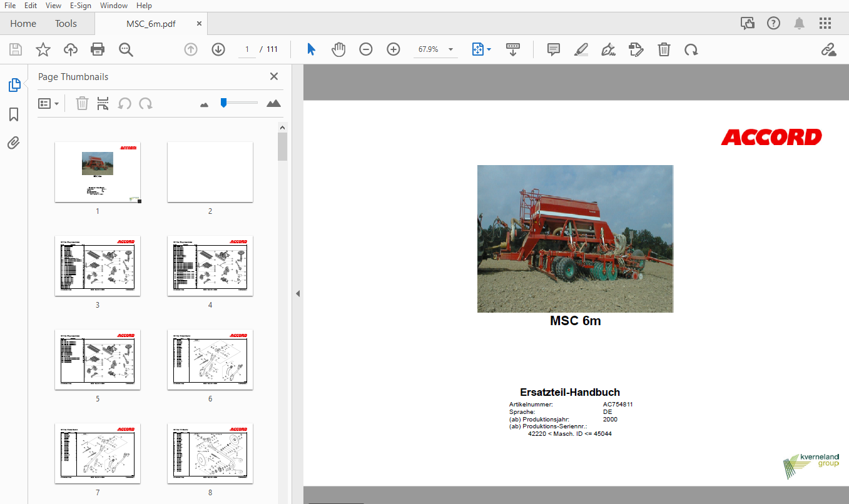Rotate thumbnails counterclockwise

[125, 103]
